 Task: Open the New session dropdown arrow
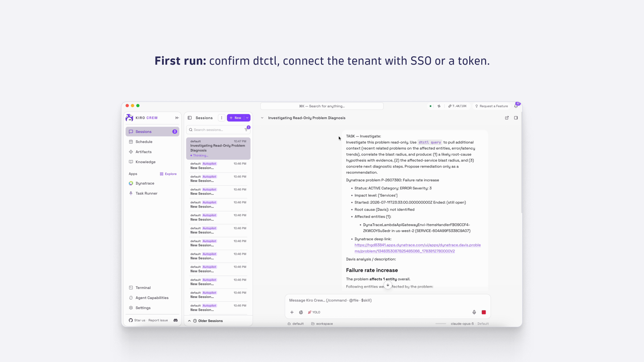tap(247, 118)
